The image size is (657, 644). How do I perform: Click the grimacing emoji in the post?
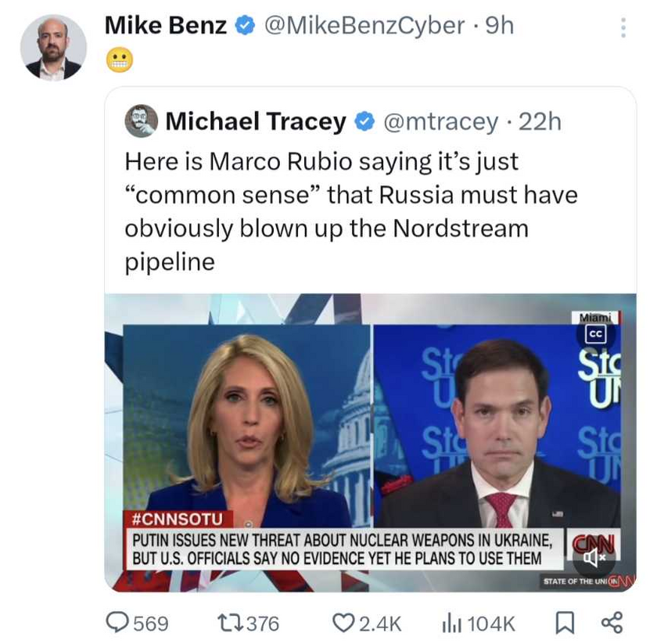(119, 60)
